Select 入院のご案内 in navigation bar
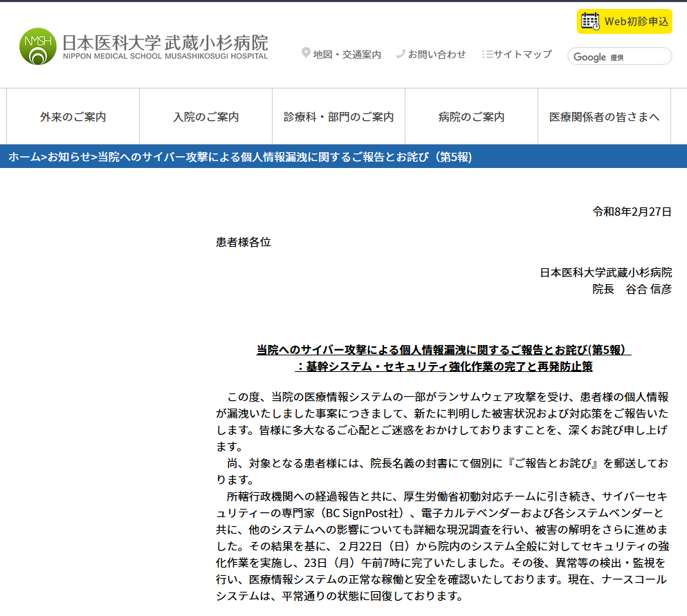 (206, 117)
